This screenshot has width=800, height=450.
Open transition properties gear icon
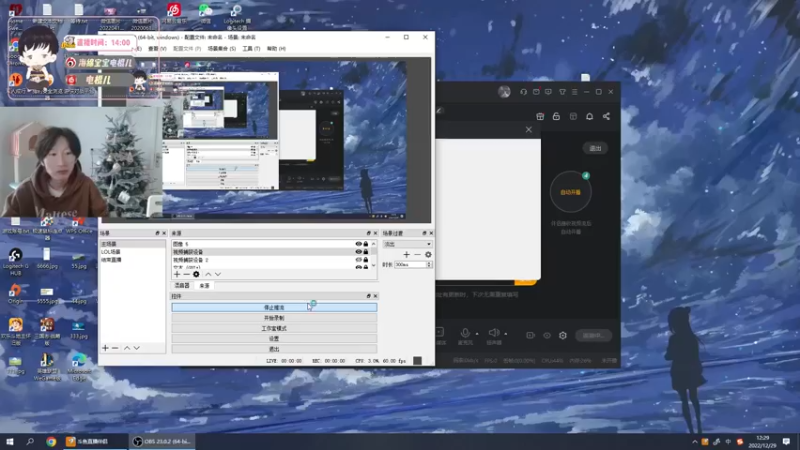point(428,255)
